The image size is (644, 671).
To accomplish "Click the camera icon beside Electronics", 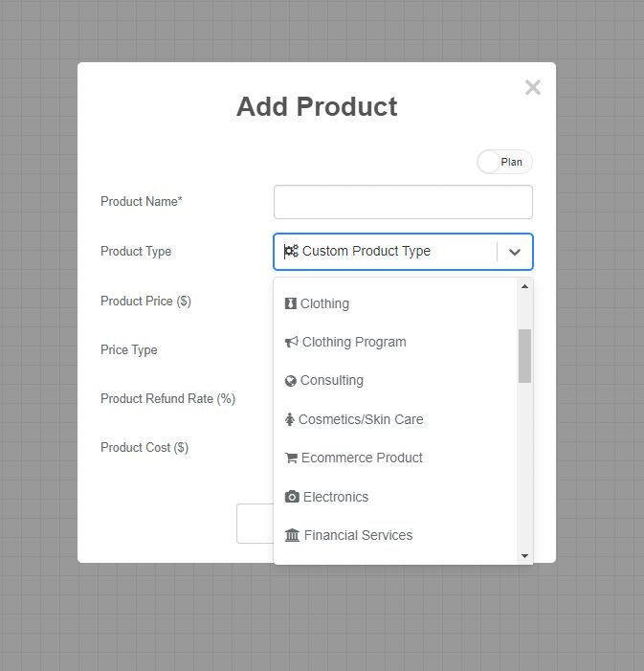I will point(292,497).
